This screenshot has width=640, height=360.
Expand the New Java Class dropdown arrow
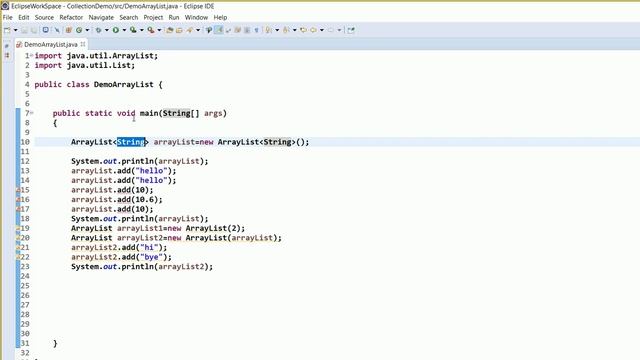tap(87, 30)
